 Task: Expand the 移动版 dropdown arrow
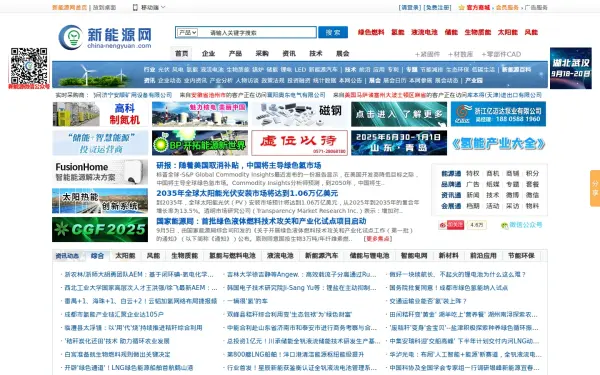coord(163,7)
